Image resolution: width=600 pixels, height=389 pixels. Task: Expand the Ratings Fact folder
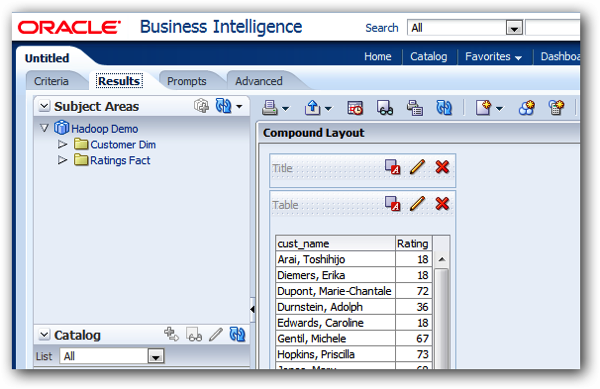coord(62,160)
